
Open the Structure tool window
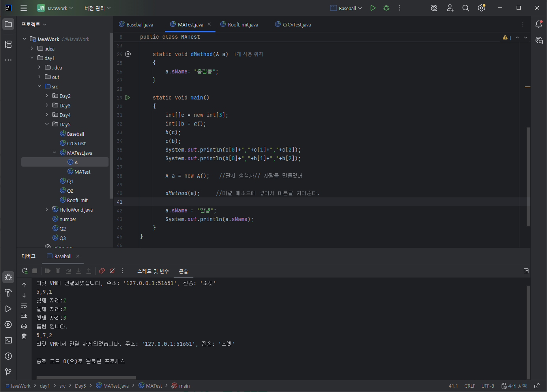click(8, 44)
